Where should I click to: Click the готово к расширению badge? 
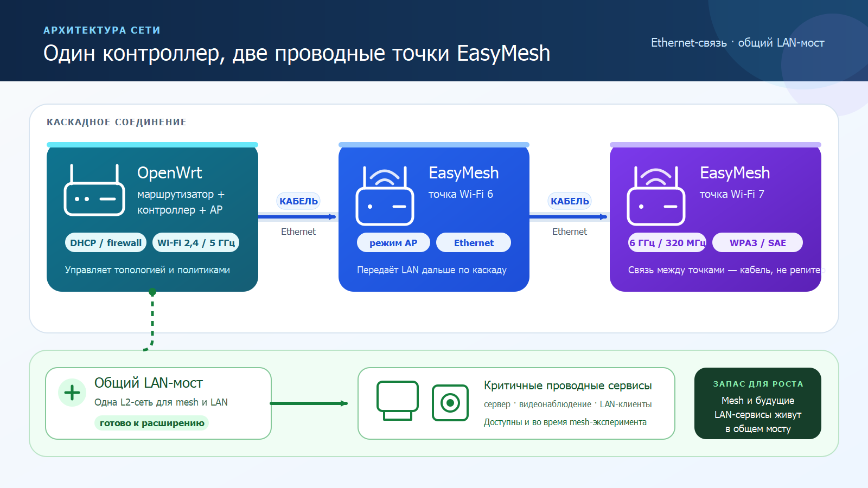152,423
